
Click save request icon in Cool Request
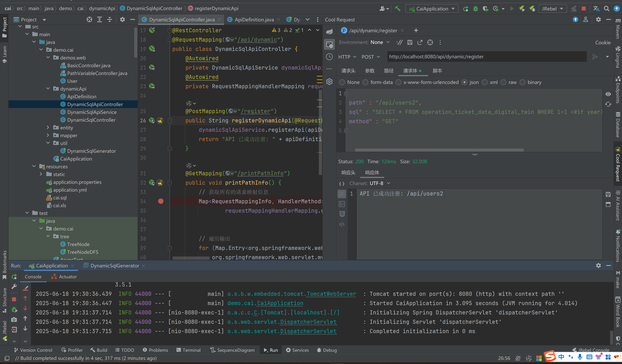point(410,42)
